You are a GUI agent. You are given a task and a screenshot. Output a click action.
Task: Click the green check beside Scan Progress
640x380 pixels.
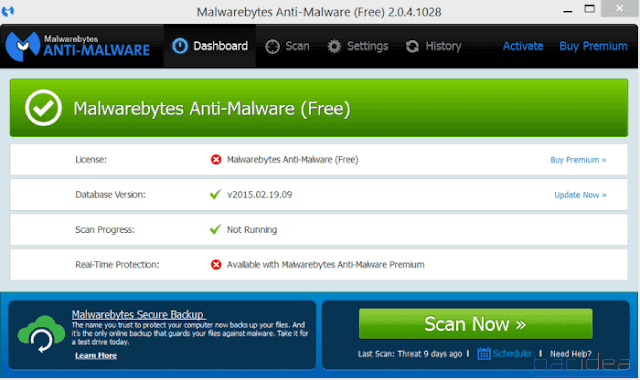point(216,229)
